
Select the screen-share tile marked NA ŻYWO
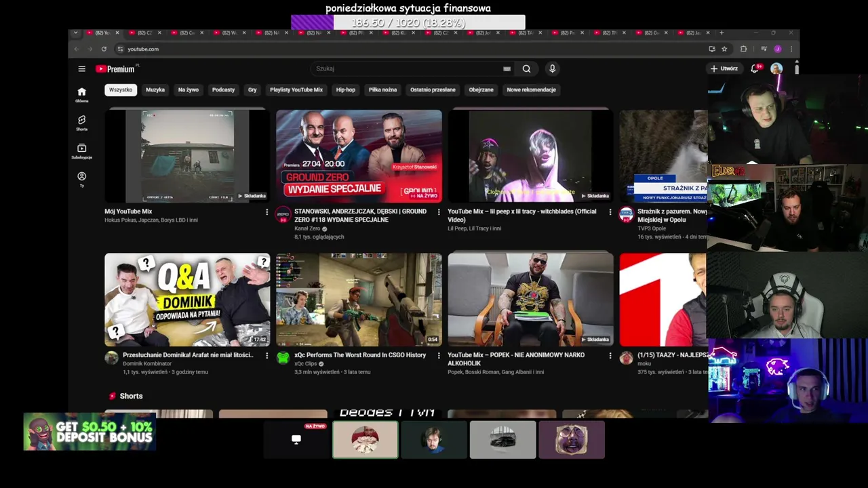click(x=296, y=439)
